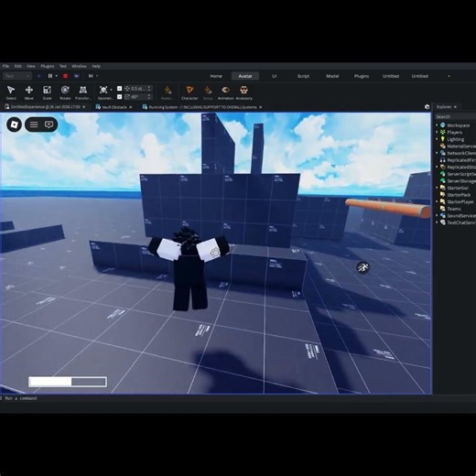Close the Explorer panel

click(455, 107)
